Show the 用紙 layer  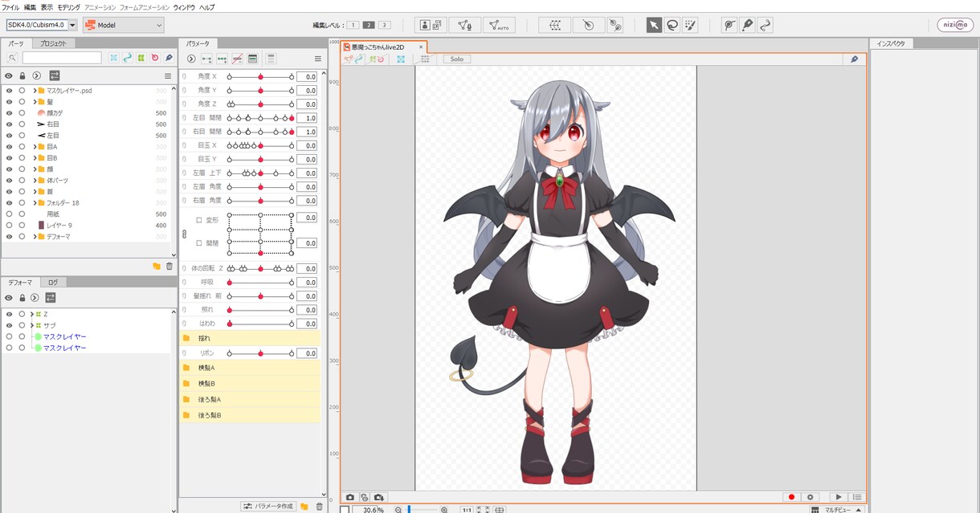coord(9,214)
